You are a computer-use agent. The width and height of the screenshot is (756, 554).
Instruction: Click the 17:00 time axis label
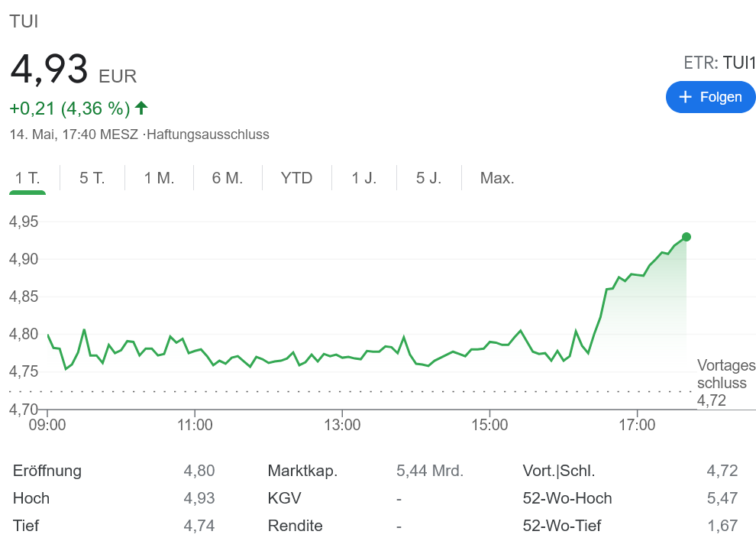click(x=637, y=425)
